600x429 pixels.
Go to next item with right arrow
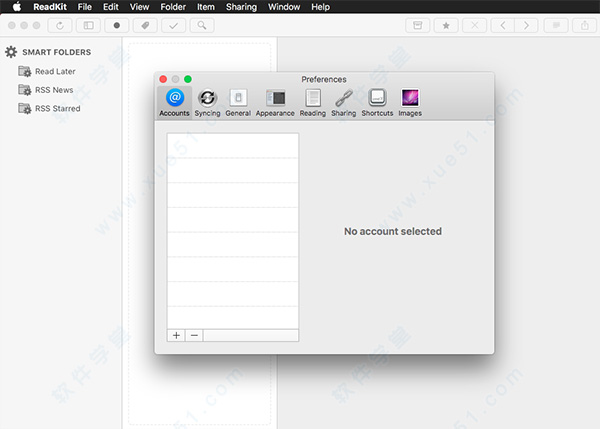[527, 26]
